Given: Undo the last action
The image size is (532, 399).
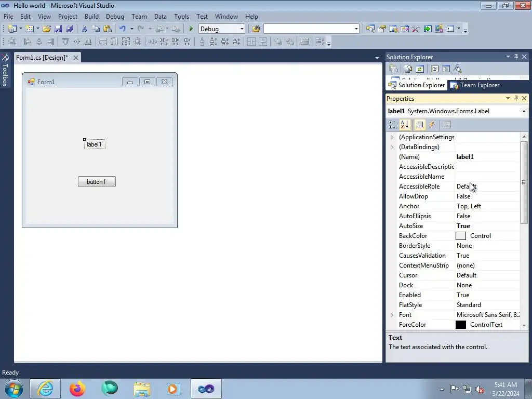Looking at the screenshot, I should pyautogui.click(x=123, y=29).
